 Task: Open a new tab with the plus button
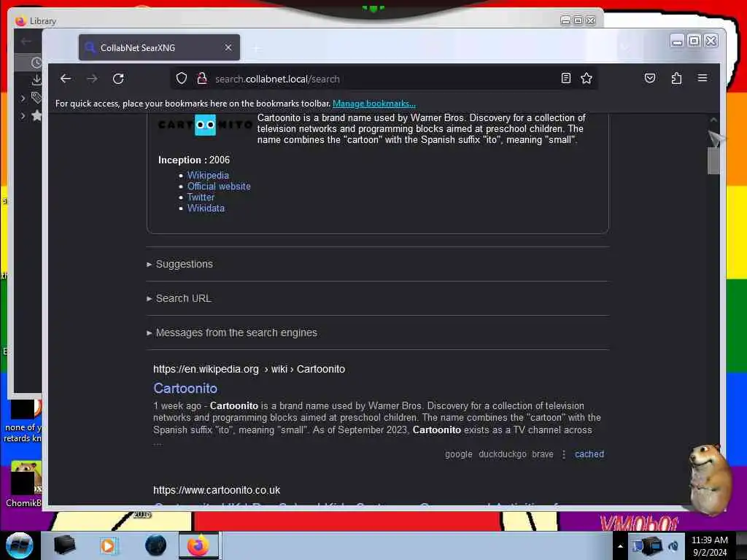(256, 48)
